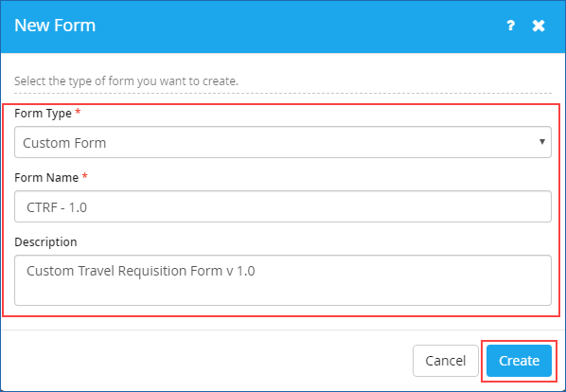Select the "New Form" dialog title
Image resolution: width=566 pixels, height=392 pixels.
[x=55, y=26]
